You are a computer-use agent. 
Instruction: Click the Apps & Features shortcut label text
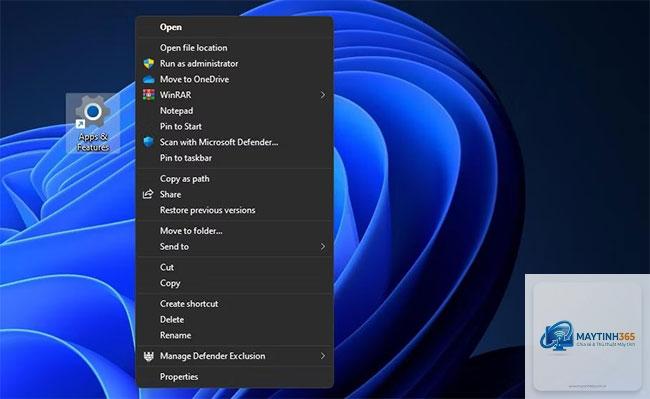point(93,142)
